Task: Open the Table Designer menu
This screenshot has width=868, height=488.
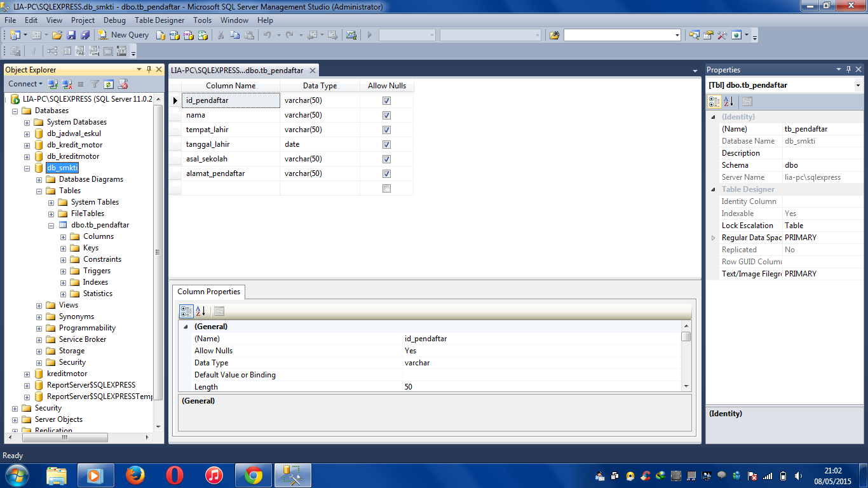Action: 159,20
